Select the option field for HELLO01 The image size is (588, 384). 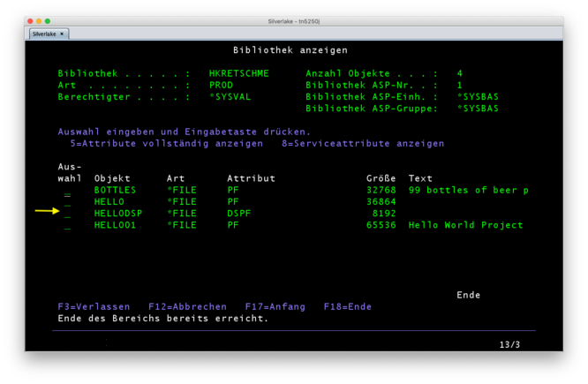click(x=67, y=228)
